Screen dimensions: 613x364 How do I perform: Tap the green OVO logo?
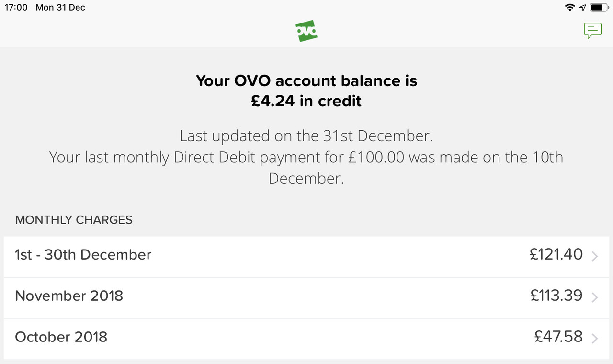point(306,31)
